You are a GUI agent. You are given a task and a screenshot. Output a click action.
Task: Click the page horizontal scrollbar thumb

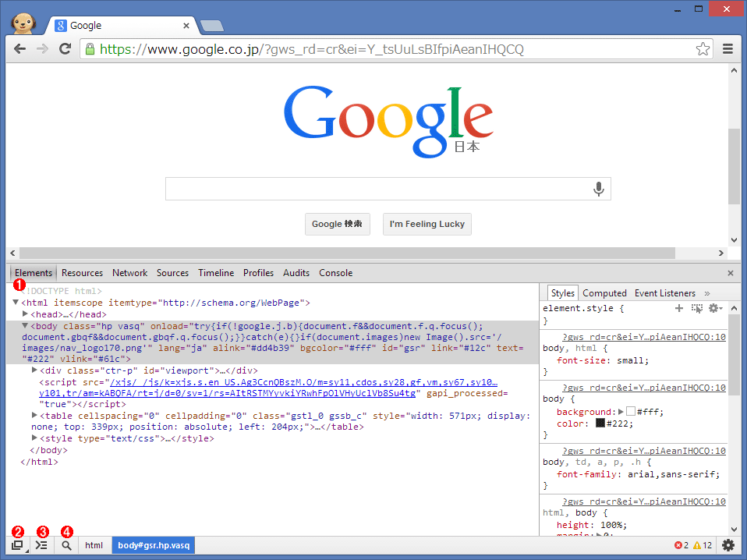tap(347, 253)
